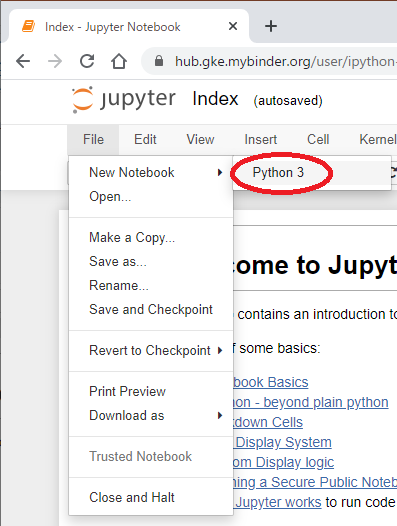Screen dimensions: 397x526
Task: Open the Edit menu
Action: (x=145, y=140)
